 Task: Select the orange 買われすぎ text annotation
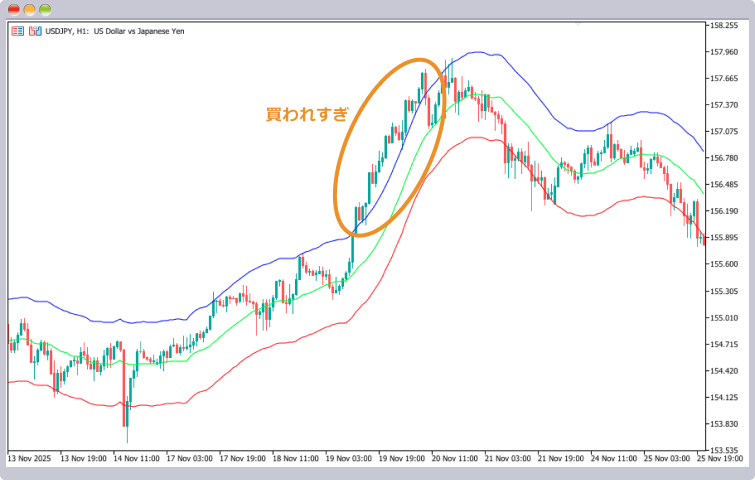coord(307,114)
